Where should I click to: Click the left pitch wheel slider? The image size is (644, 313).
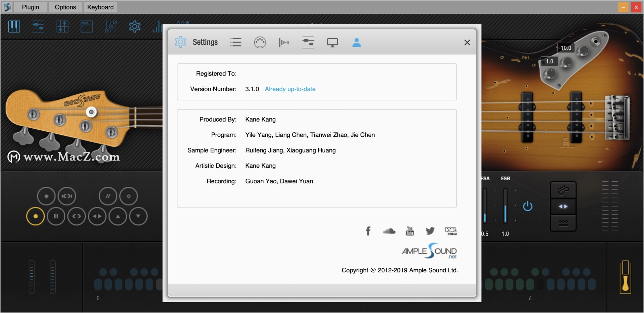32,277
